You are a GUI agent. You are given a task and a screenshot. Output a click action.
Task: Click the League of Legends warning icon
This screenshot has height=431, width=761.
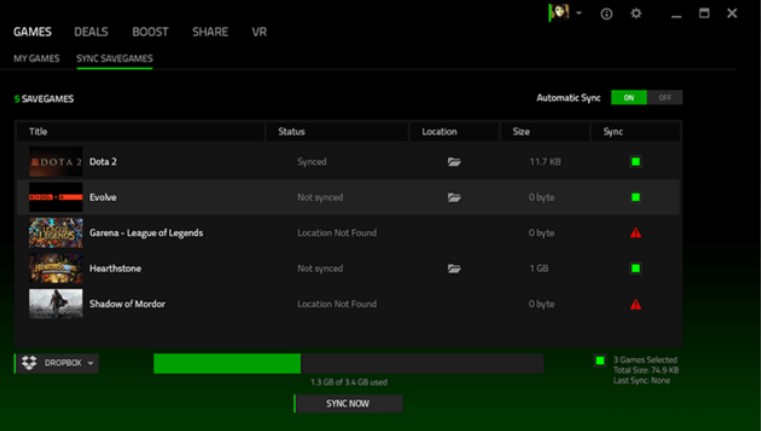click(x=635, y=233)
